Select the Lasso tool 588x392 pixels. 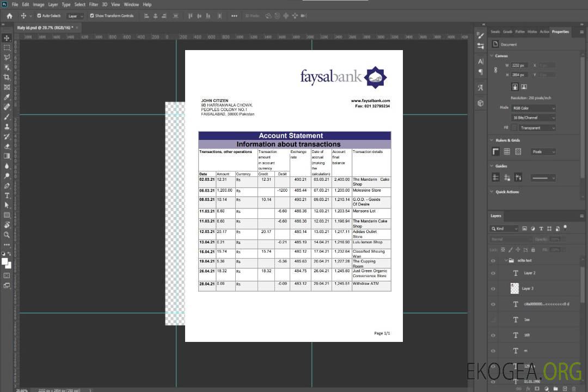pyautogui.click(x=7, y=57)
